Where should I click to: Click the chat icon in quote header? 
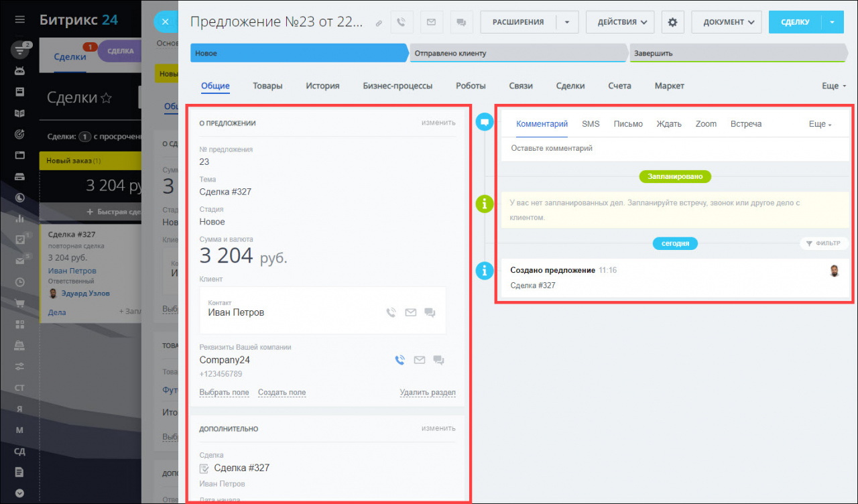[461, 22]
